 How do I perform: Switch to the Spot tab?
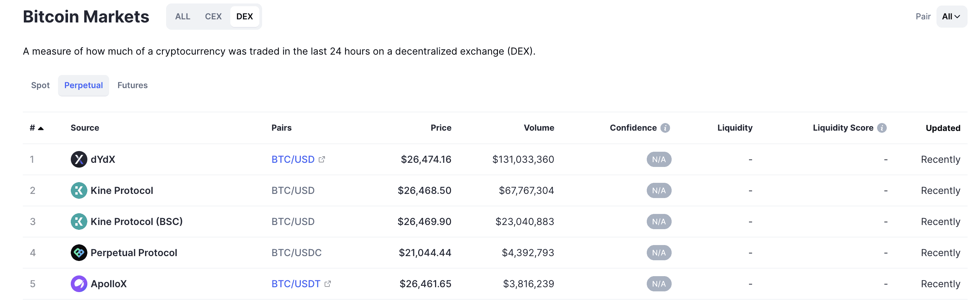pos(40,85)
